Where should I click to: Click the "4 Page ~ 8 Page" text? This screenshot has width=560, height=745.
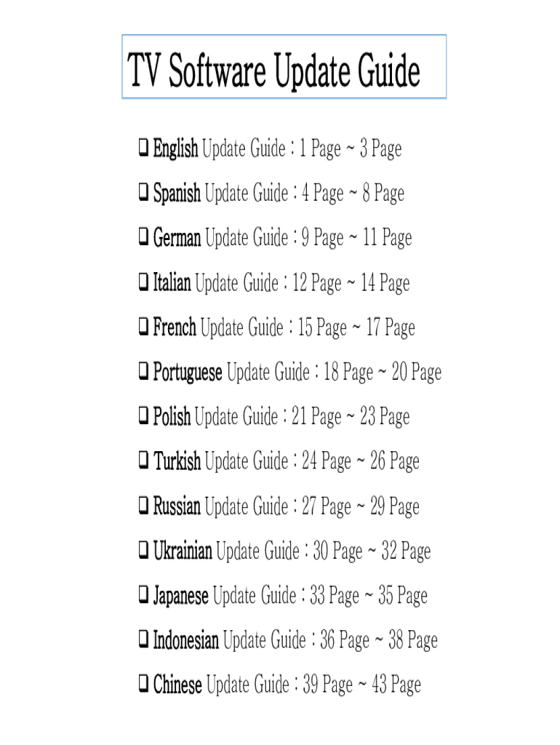[x=353, y=194]
